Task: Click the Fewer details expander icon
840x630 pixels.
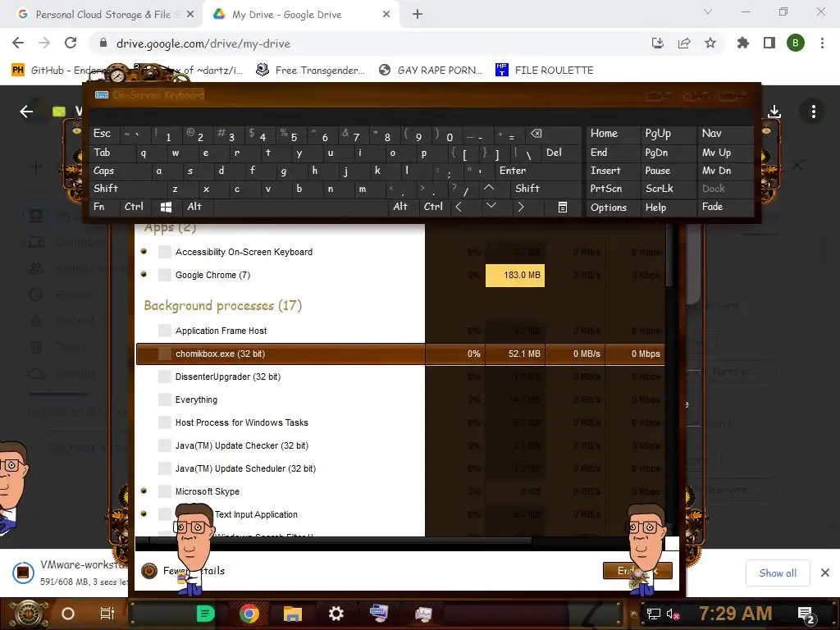Action: (149, 571)
